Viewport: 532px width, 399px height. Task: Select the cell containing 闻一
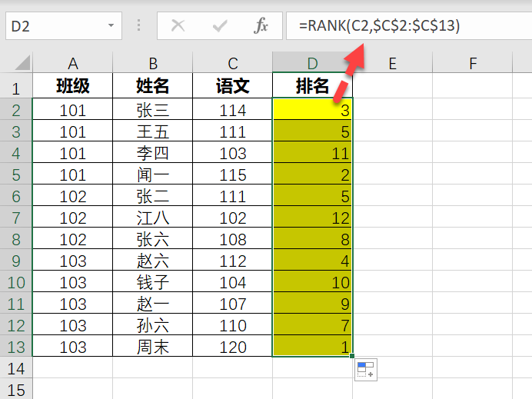point(153,175)
